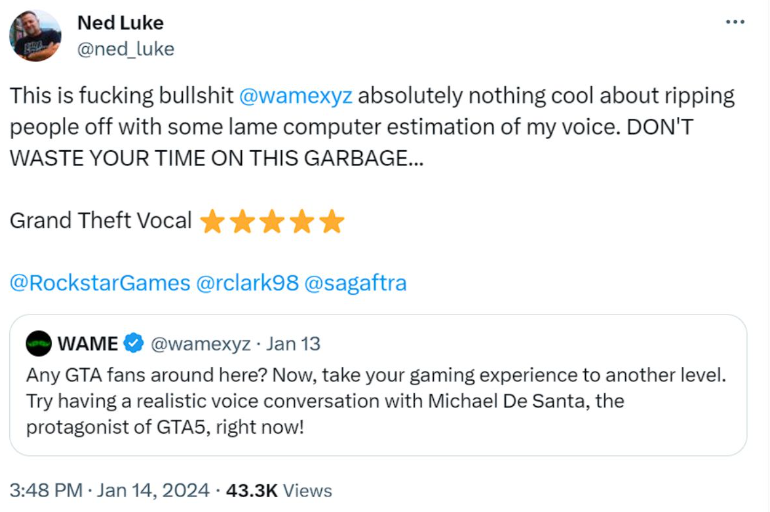Click the "Grand Theft Vocal" text line

[100, 221]
